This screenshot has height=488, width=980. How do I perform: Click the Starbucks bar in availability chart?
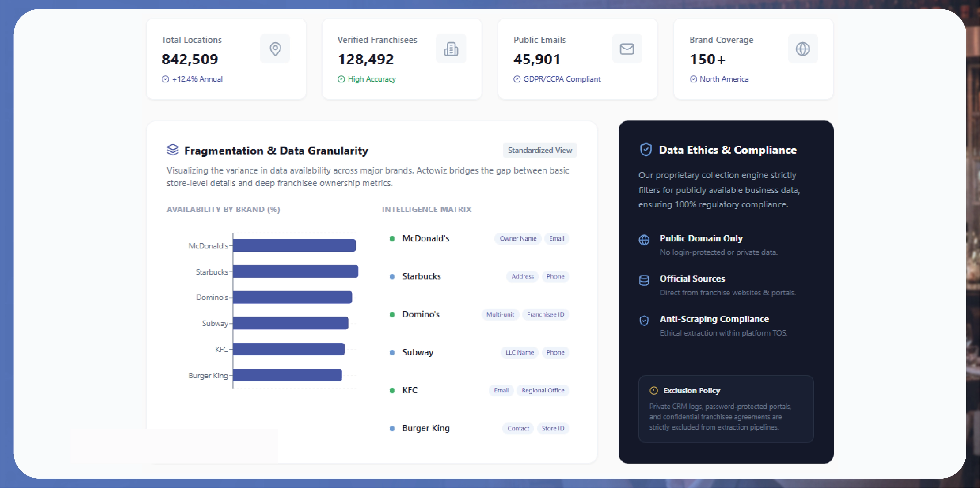[295, 271]
